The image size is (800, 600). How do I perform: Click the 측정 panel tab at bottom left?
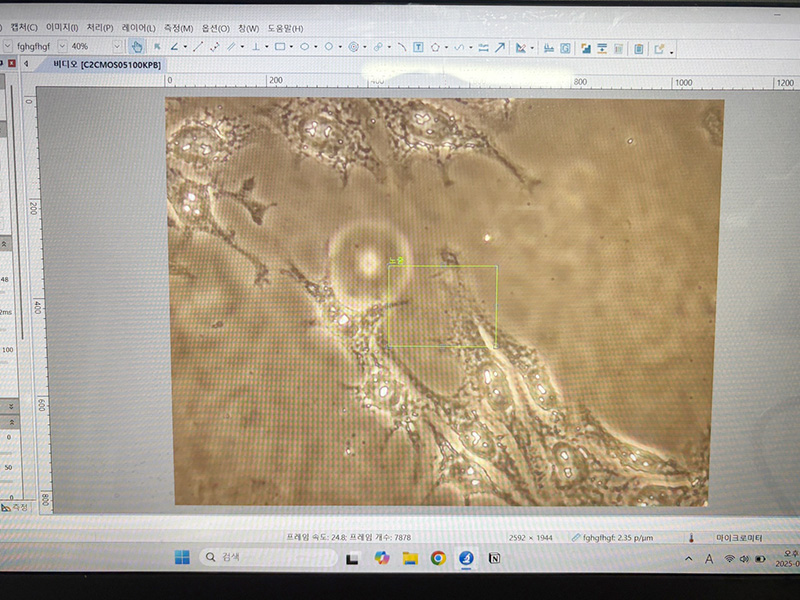click(x=16, y=508)
